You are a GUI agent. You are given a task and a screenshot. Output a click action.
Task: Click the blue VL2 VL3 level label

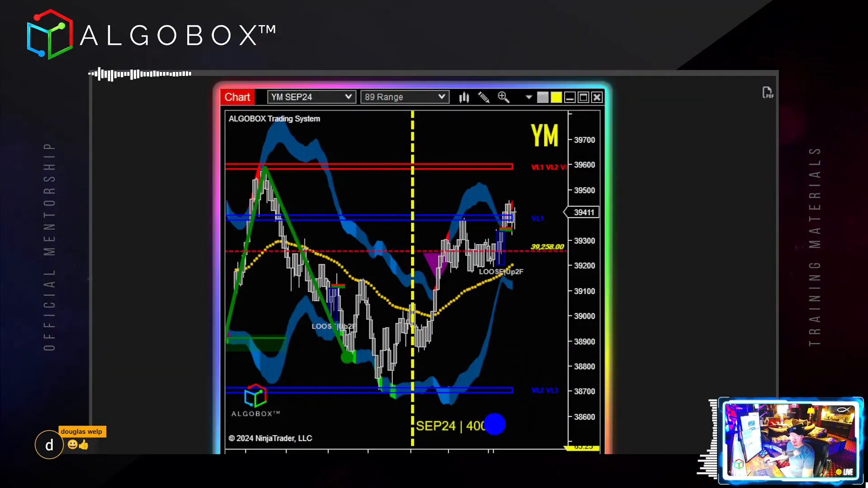545,390
